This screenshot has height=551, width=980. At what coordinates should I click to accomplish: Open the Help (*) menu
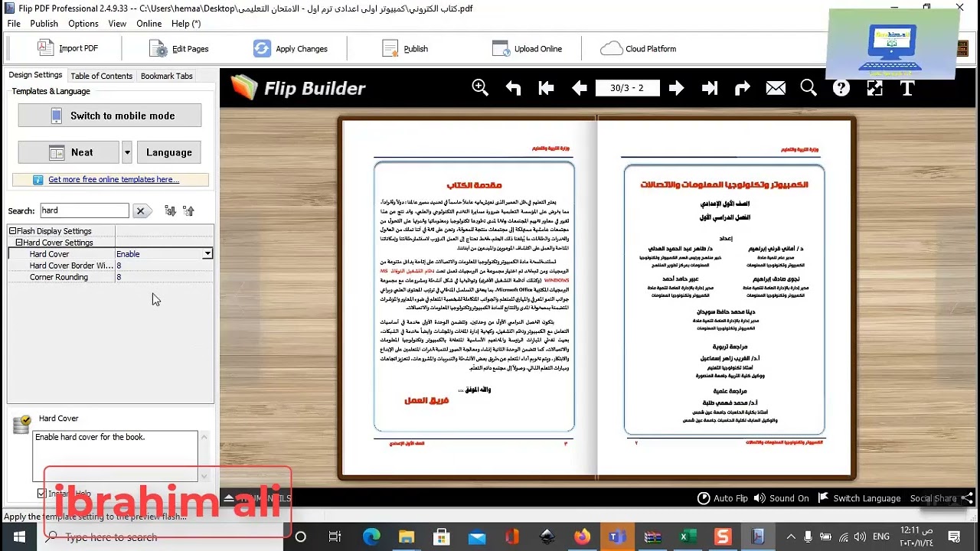[x=186, y=24]
